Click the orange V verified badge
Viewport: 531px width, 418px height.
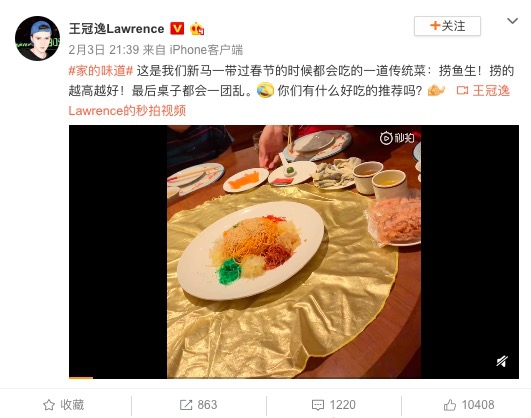(177, 28)
